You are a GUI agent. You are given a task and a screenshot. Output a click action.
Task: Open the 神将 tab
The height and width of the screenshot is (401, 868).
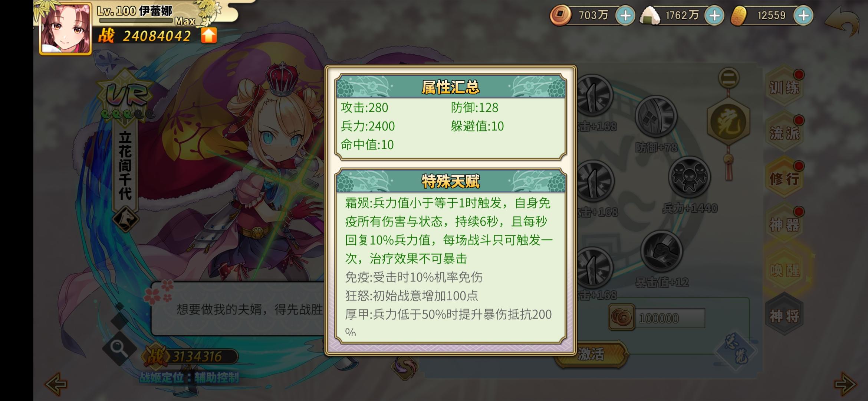(x=784, y=316)
